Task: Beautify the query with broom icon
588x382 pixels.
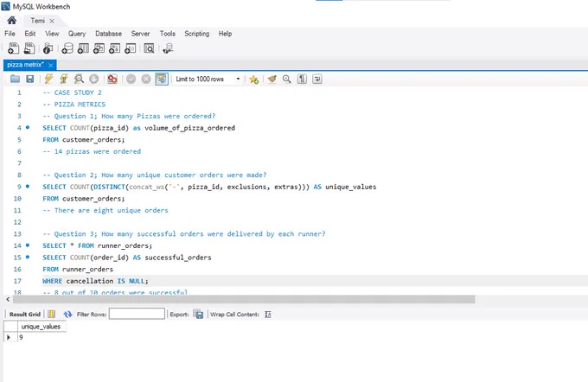Action: [x=272, y=80]
